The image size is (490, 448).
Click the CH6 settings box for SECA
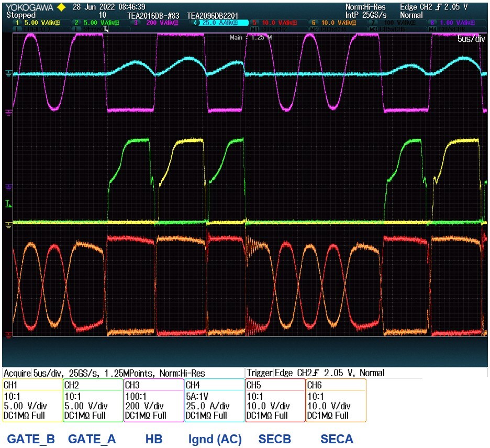coord(336,400)
